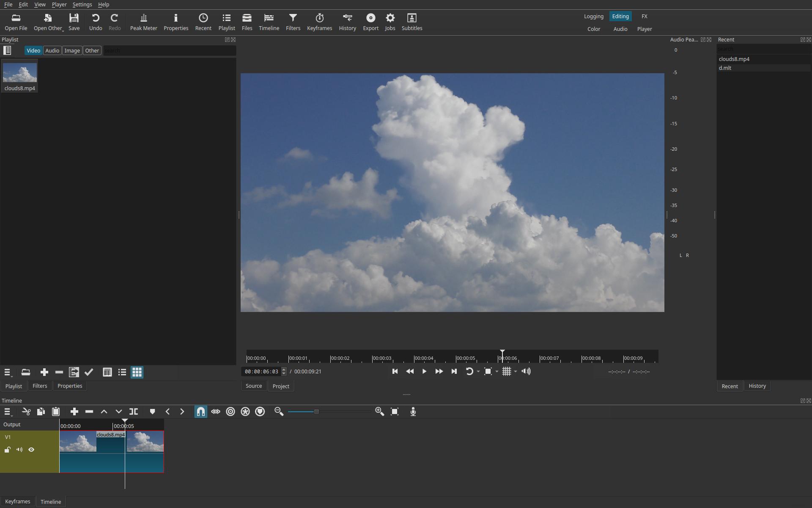Open the Subtitles panel

click(x=411, y=22)
